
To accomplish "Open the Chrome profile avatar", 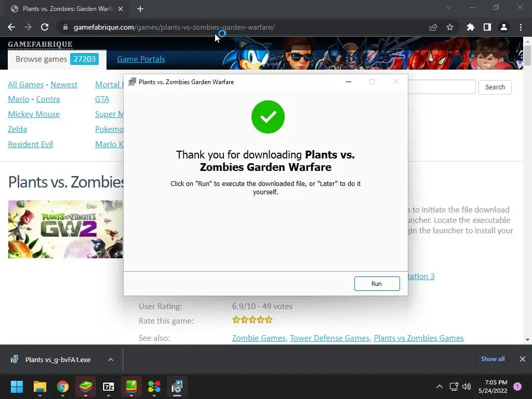I will pos(503,27).
